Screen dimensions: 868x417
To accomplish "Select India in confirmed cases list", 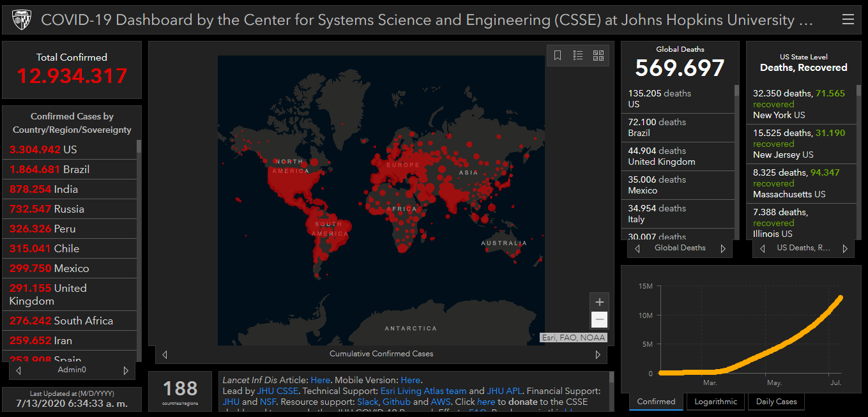I will [70, 189].
